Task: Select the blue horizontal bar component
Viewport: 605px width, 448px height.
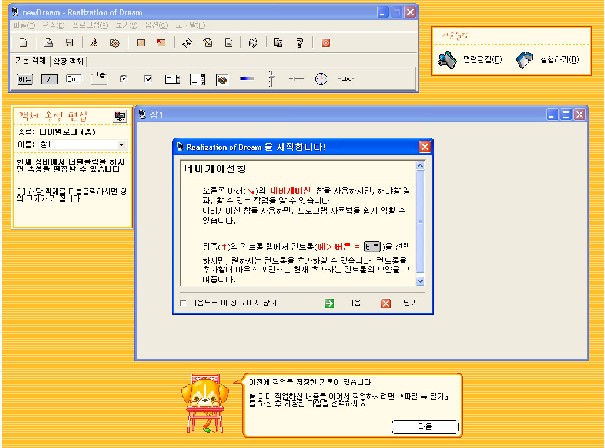Action: click(x=246, y=78)
